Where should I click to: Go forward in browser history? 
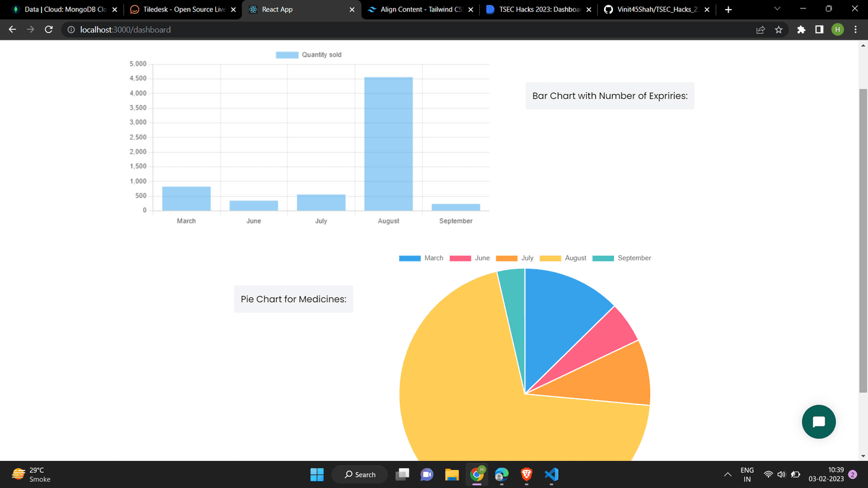tap(30, 30)
